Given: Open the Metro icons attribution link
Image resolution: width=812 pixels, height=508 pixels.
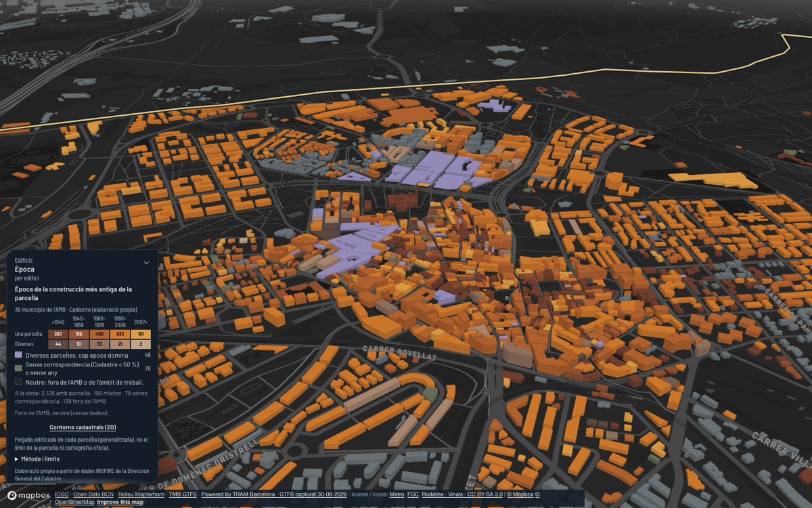Looking at the screenshot, I should coord(397,494).
